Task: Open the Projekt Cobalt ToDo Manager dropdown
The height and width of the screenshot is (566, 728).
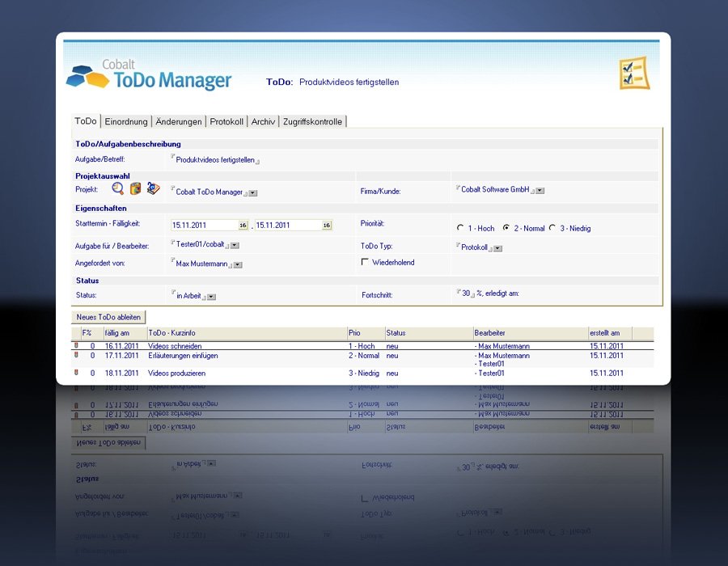Action: pos(253,193)
